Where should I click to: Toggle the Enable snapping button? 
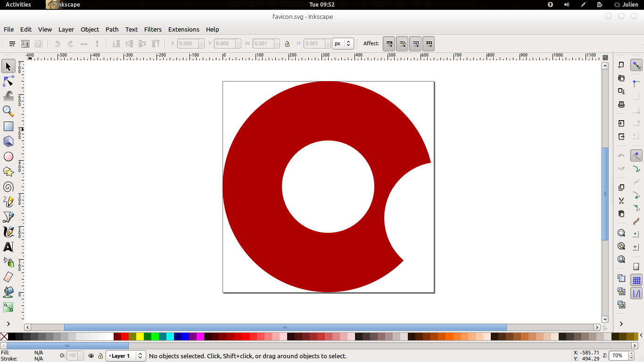(x=636, y=66)
